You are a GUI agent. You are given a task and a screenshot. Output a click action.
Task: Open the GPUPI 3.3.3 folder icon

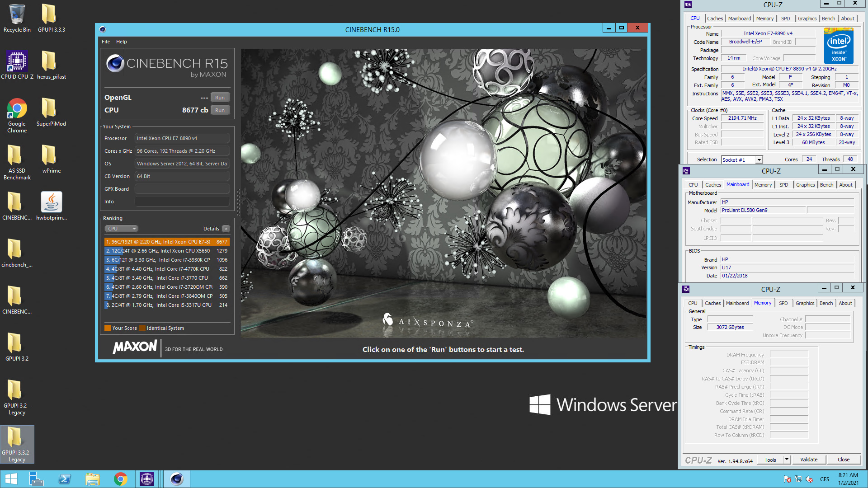pos(51,19)
